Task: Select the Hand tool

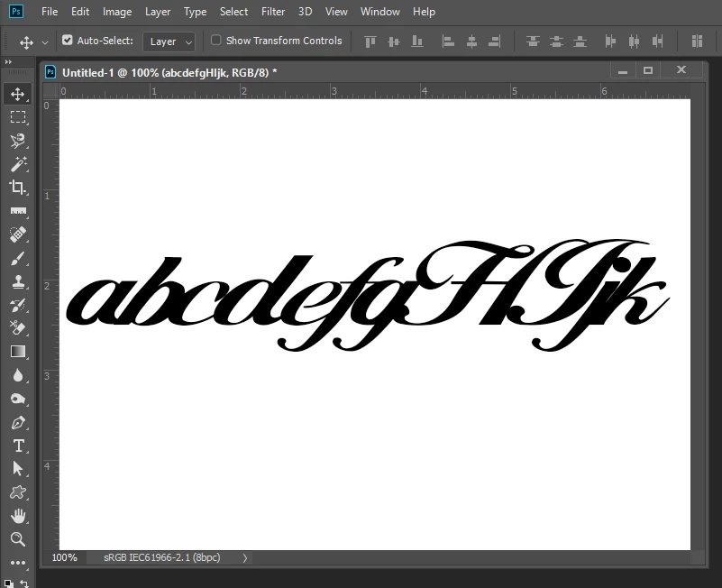Action: [18, 516]
